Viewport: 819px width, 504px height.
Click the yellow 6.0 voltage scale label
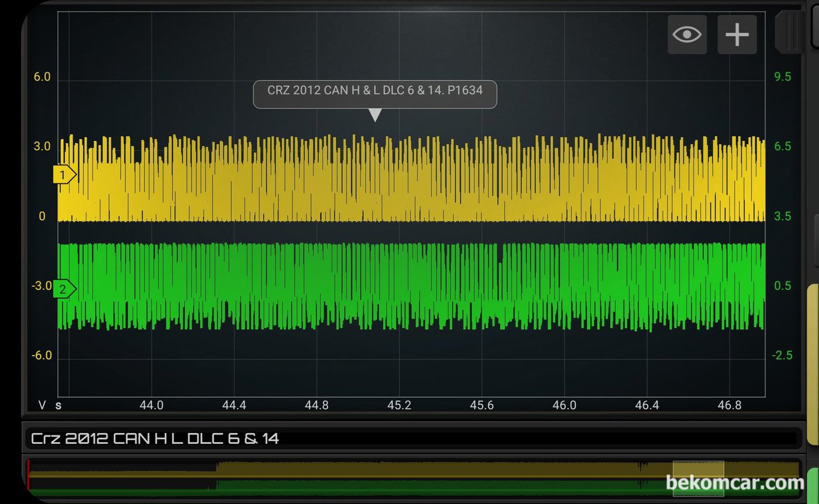pos(42,77)
